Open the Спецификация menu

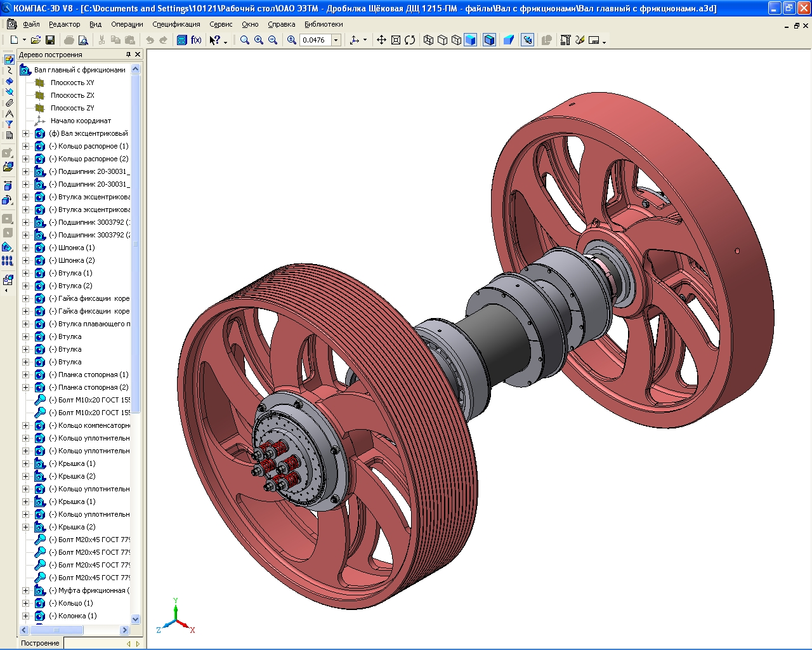(x=176, y=24)
